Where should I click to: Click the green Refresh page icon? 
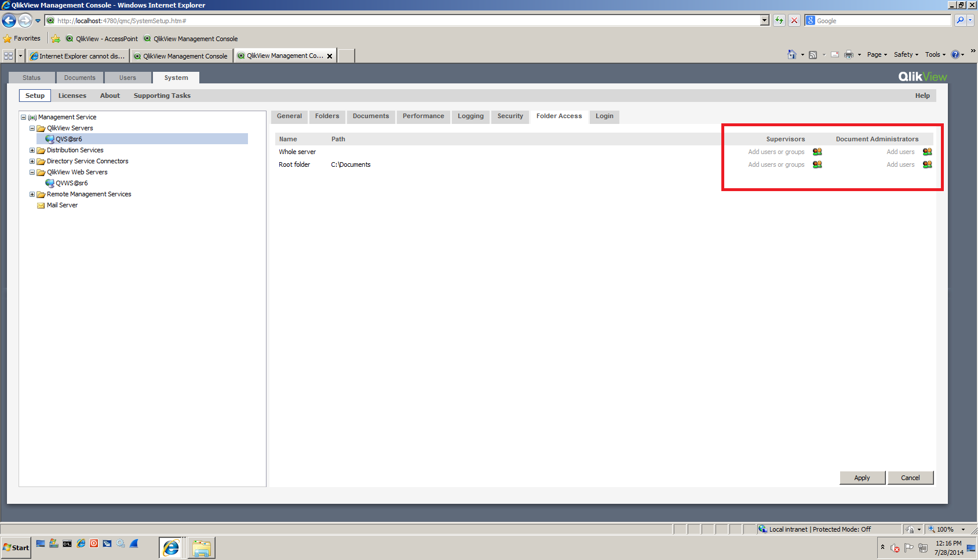pos(779,20)
